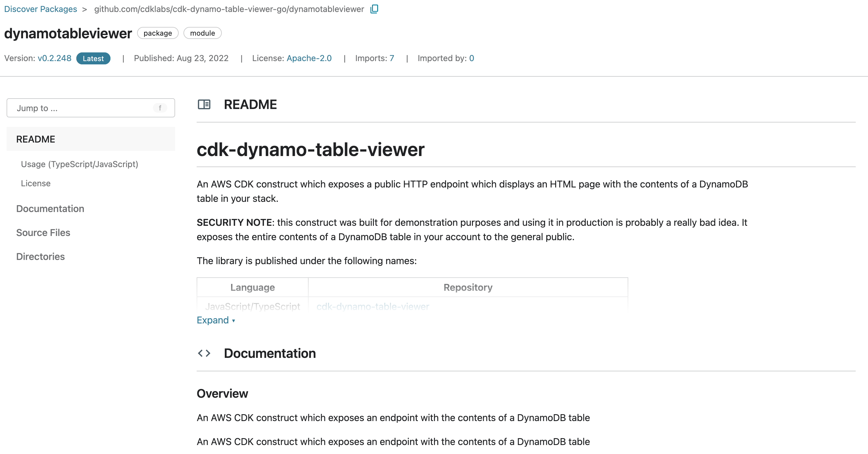Select Source Files in the sidebar
868x454 pixels.
point(43,233)
